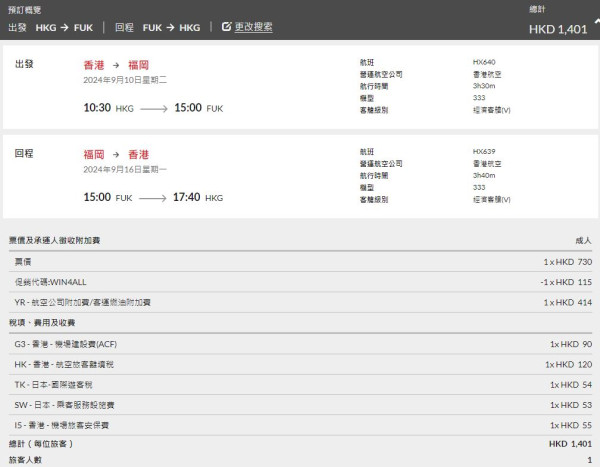
Task: Select return departure time 15:00 FUK
Action: click(108, 198)
